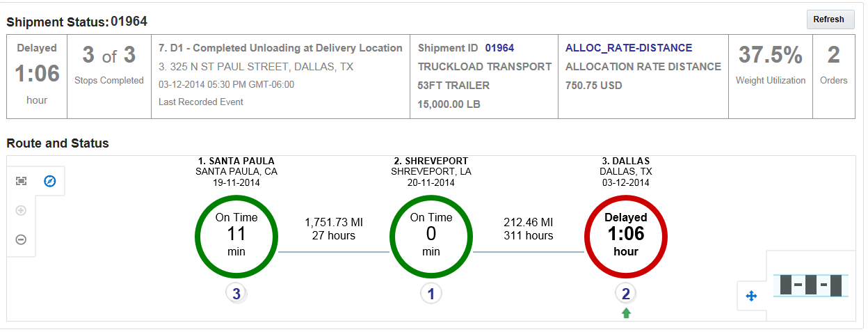This screenshot has width=868, height=332.
Task: Open badge 1 under Shreveport stop
Action: pyautogui.click(x=431, y=294)
